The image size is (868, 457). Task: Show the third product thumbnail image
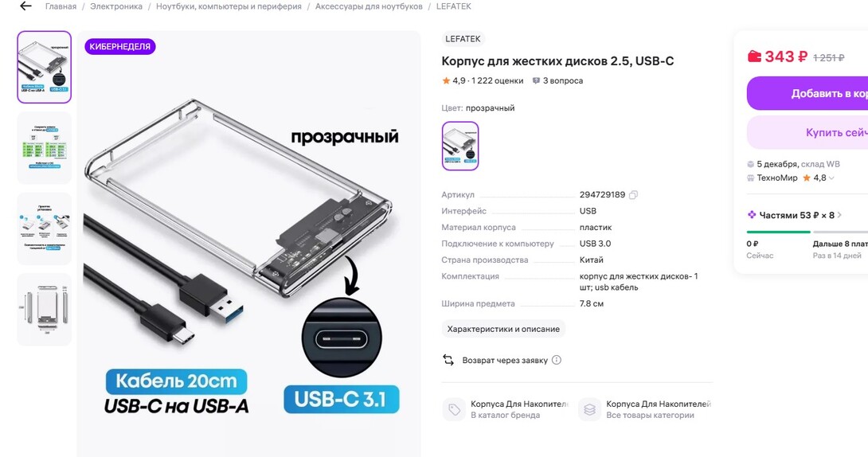click(45, 228)
